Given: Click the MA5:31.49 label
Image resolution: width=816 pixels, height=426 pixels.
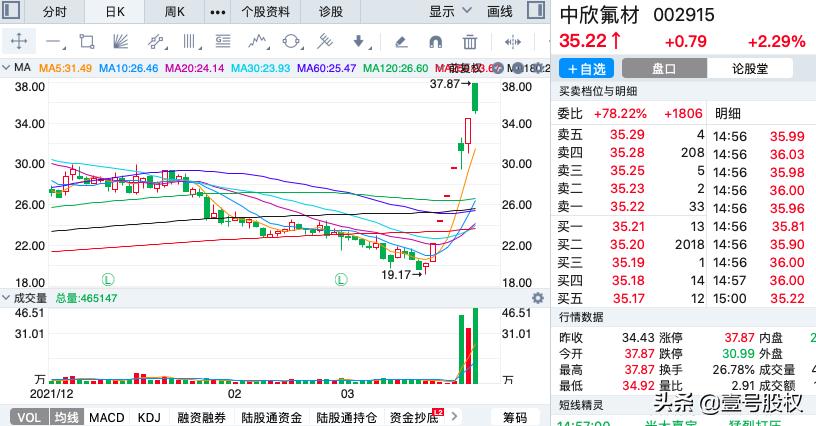Looking at the screenshot, I should pos(66,68).
